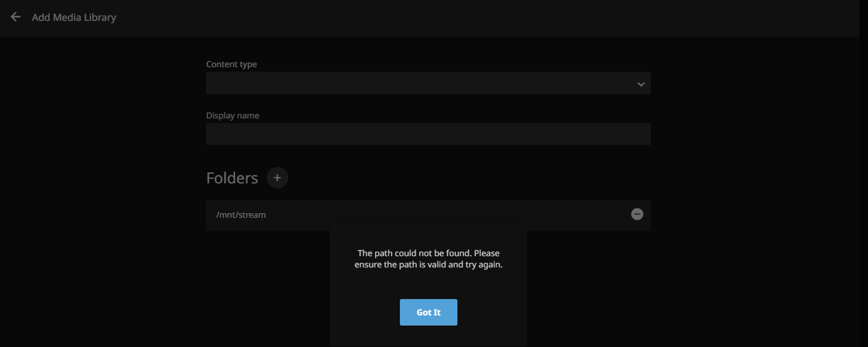Viewport: 868px width, 347px height.
Task: Select the /mnt/stream folder entry
Action: (x=241, y=215)
